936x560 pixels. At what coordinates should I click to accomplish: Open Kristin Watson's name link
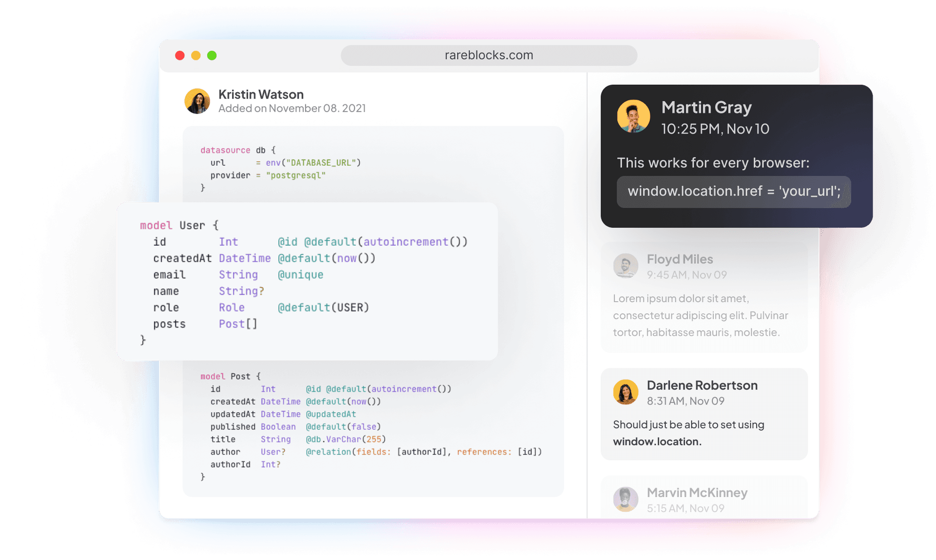(x=261, y=94)
